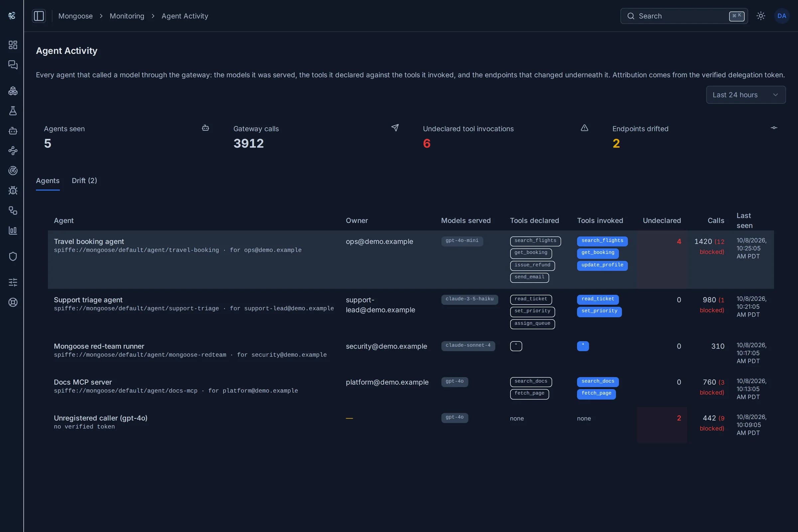Click the Gateway calls paper-plane icon
The width and height of the screenshot is (798, 532).
tap(395, 128)
